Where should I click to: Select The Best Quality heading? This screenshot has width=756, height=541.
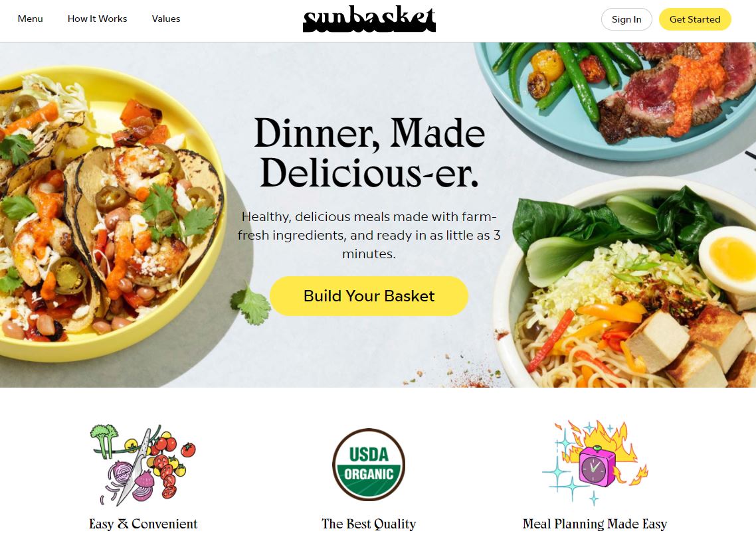[x=369, y=524]
